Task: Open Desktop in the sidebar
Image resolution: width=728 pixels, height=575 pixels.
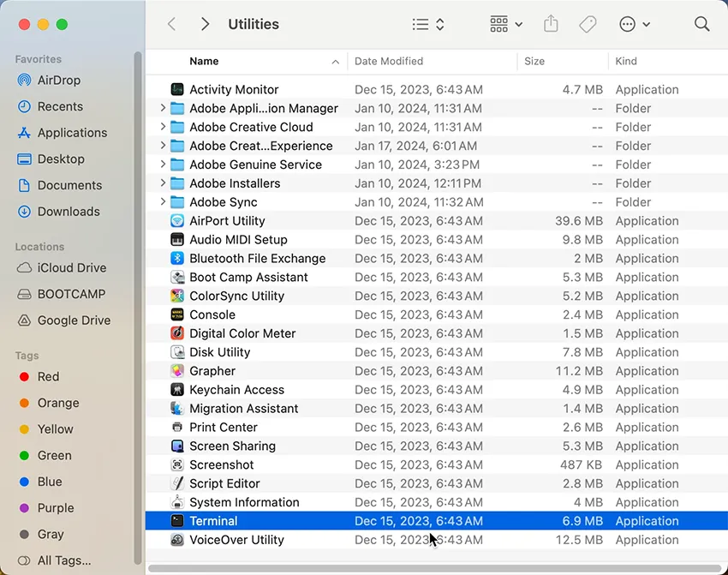Action: point(51,159)
